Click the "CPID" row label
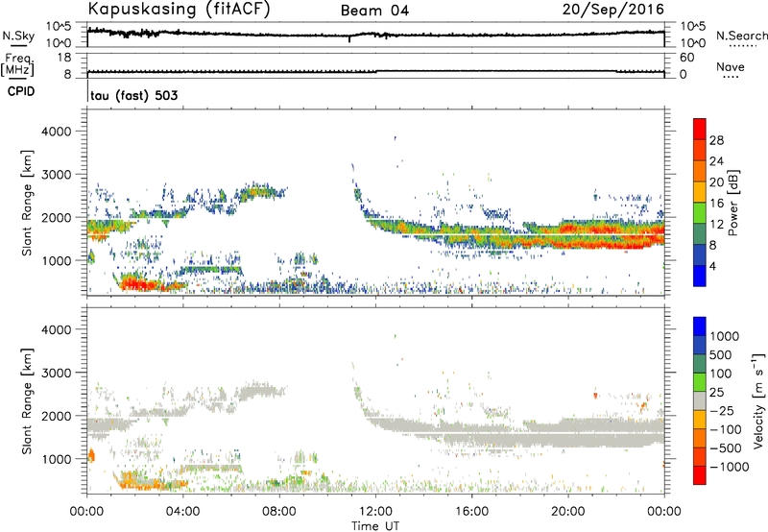This screenshot has width=768, height=532. point(21,91)
